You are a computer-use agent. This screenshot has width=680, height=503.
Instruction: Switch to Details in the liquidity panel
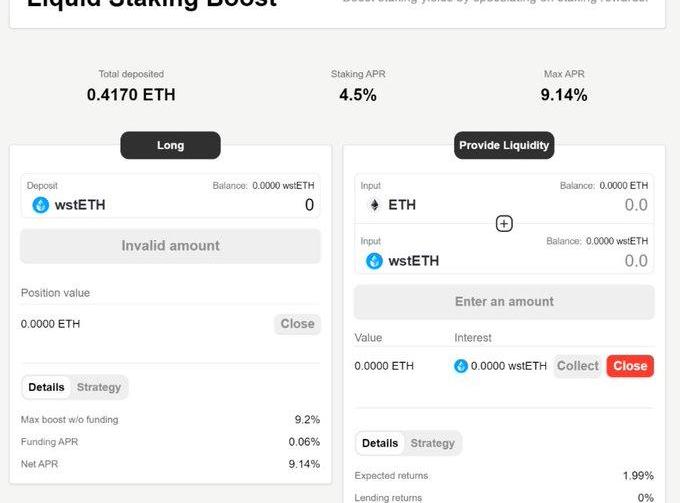[380, 443]
